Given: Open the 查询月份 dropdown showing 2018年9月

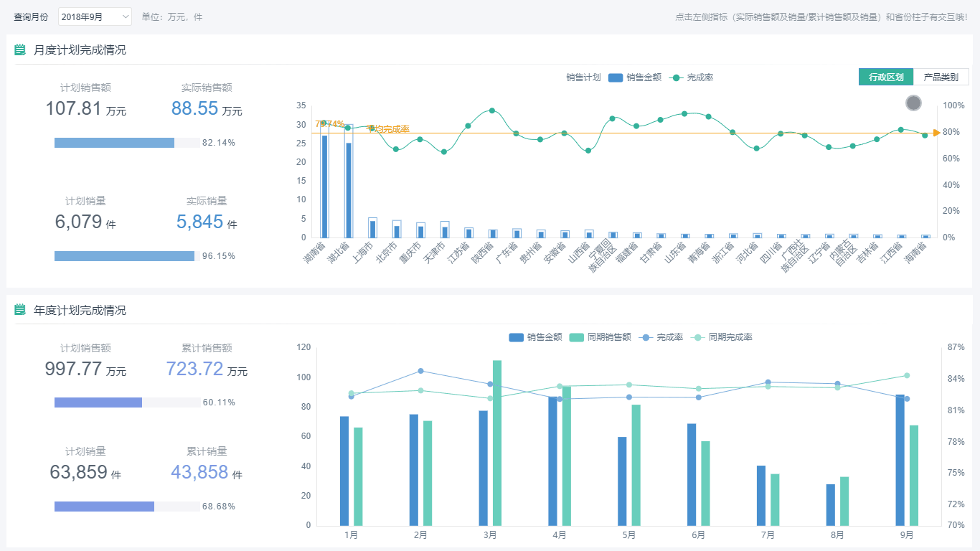Looking at the screenshot, I should coord(95,17).
